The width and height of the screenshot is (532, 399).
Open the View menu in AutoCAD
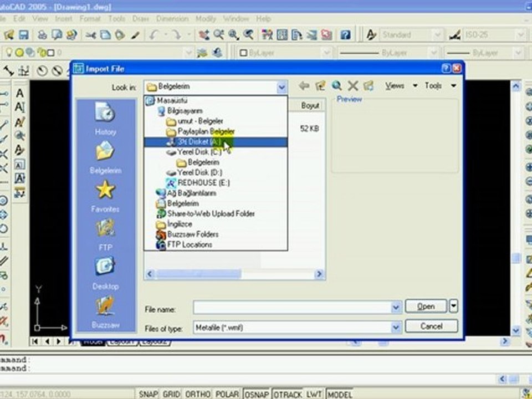click(40, 19)
